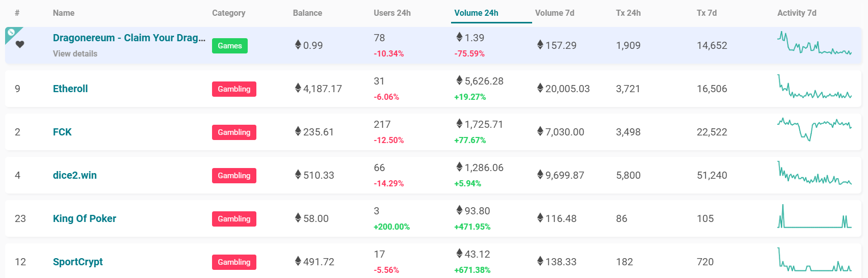Image resolution: width=868 pixels, height=278 pixels.
Task: Click Etheroll balance value 4,187.17
Action: [319, 89]
